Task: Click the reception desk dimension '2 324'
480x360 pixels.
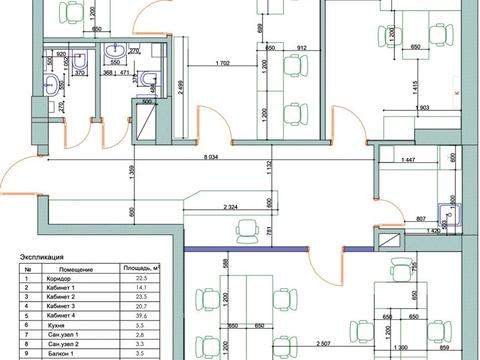Action: tap(231, 207)
